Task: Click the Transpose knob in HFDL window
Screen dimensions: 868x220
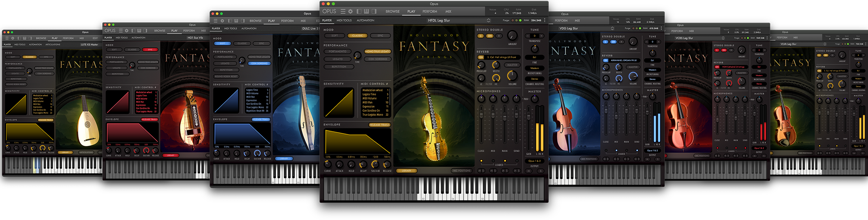Action: pos(535,49)
